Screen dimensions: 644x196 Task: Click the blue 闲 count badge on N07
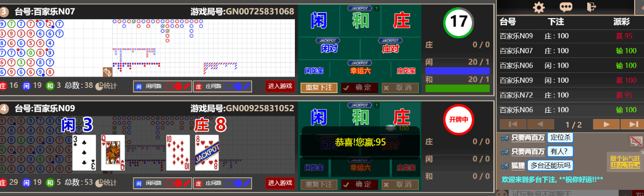pyautogui.click(x=26, y=86)
